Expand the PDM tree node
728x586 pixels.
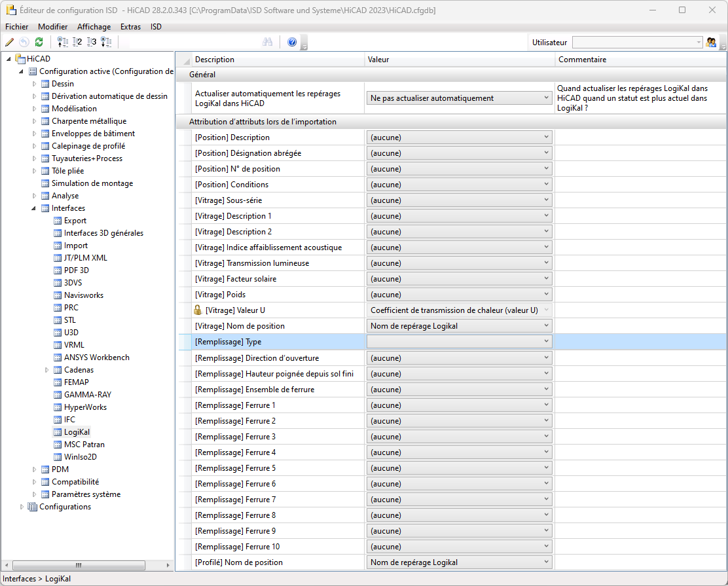34,469
